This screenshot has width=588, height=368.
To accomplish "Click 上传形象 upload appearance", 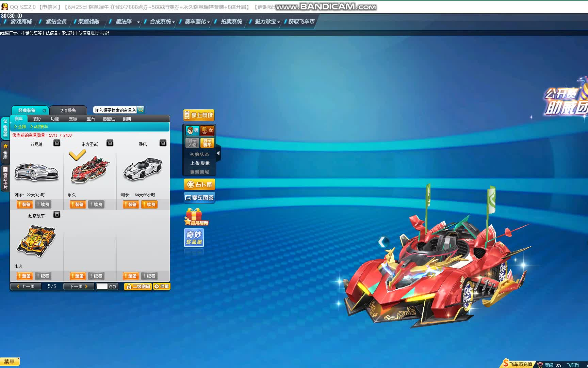I will (199, 163).
